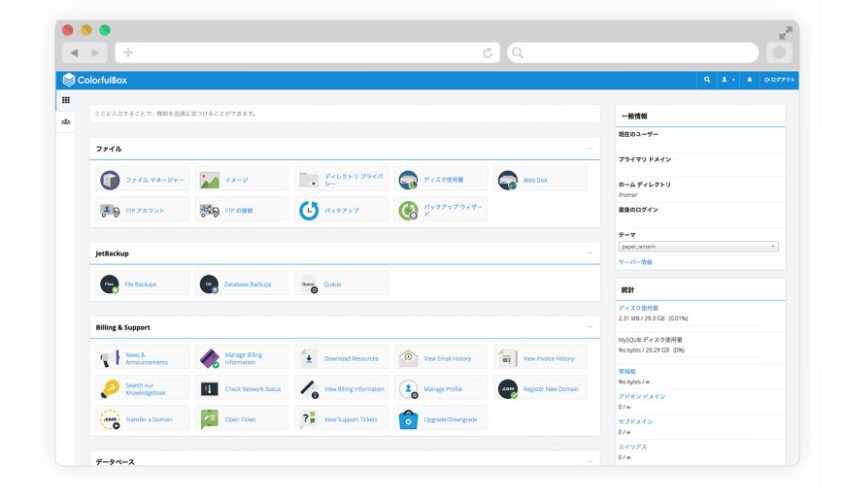This screenshot has width=844, height=500.
Task: Open JetBackup Database Backups
Action: click(x=242, y=284)
